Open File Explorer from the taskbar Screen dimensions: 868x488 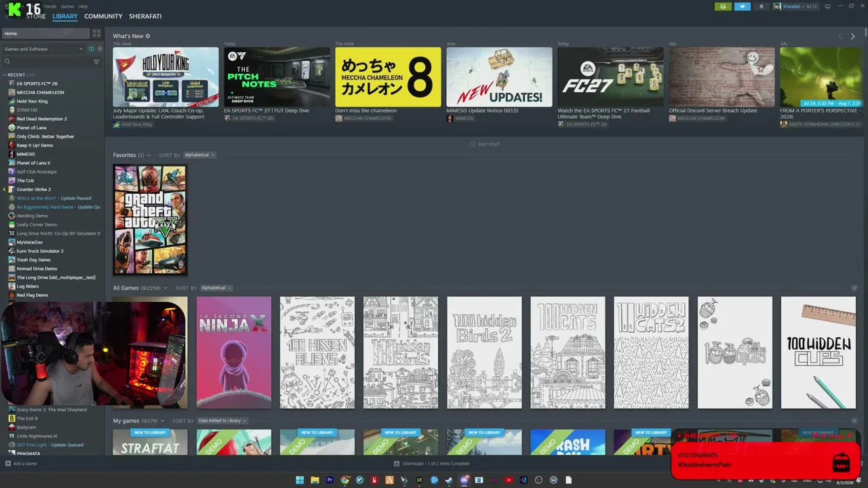point(315,480)
